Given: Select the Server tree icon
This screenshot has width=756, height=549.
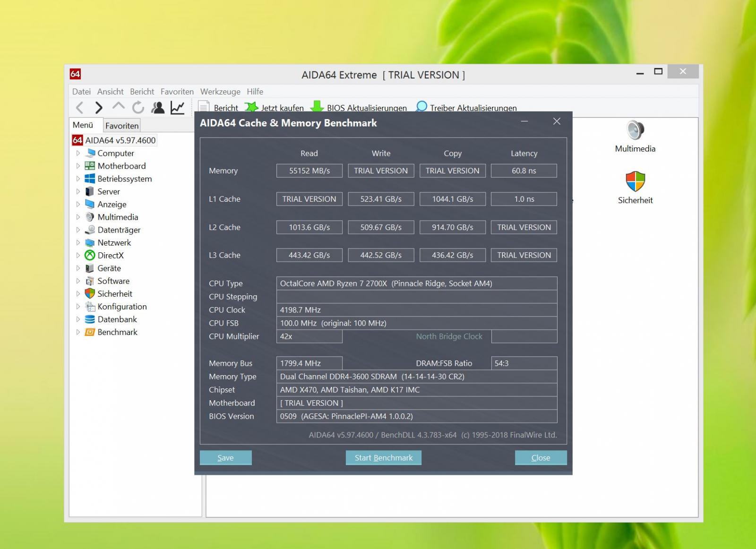Looking at the screenshot, I should 90,191.
